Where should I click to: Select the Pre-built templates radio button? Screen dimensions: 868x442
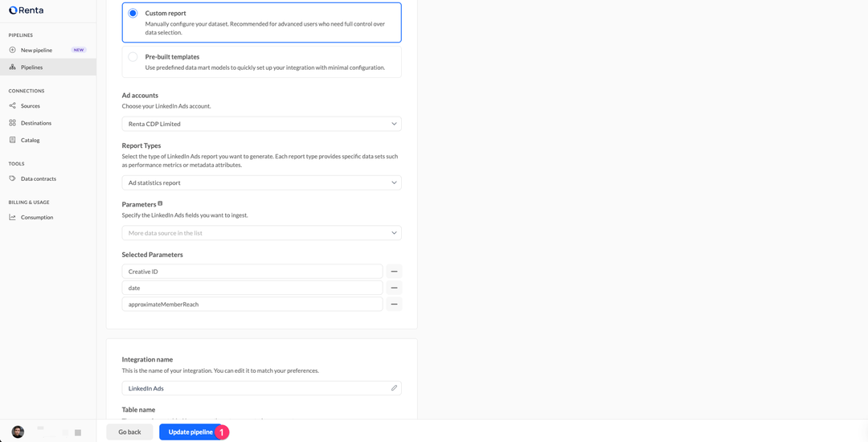133,57
